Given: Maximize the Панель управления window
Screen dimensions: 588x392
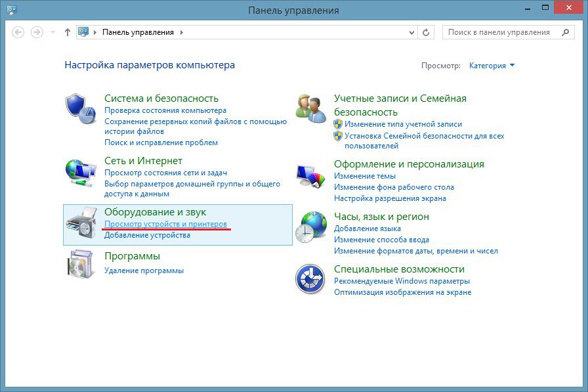Looking at the screenshot, I should coord(545,7).
